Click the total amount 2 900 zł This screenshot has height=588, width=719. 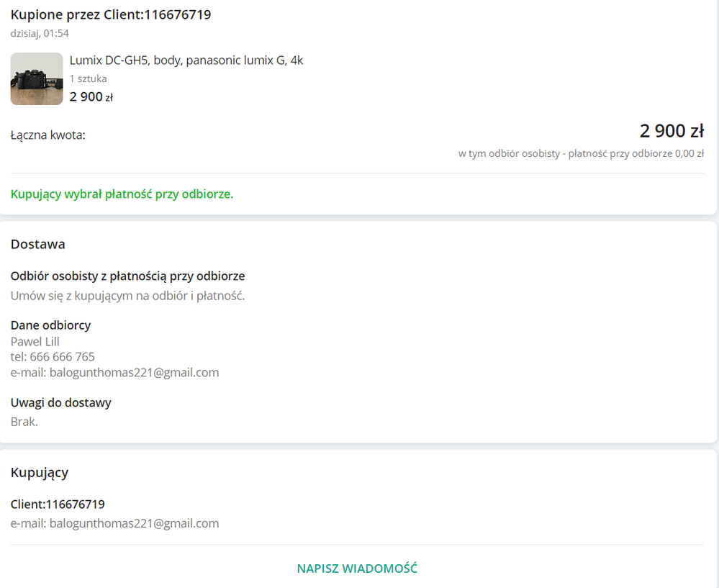click(671, 131)
